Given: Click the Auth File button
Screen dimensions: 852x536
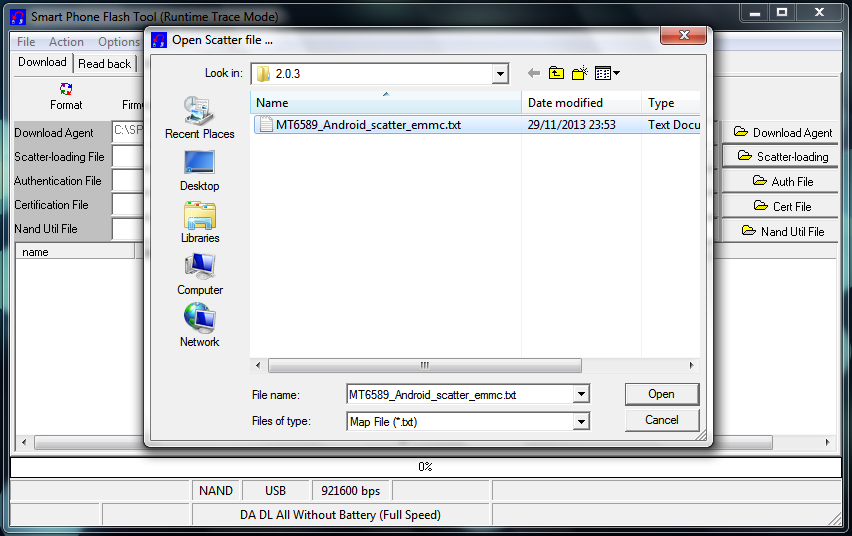Looking at the screenshot, I should click(x=782, y=182).
